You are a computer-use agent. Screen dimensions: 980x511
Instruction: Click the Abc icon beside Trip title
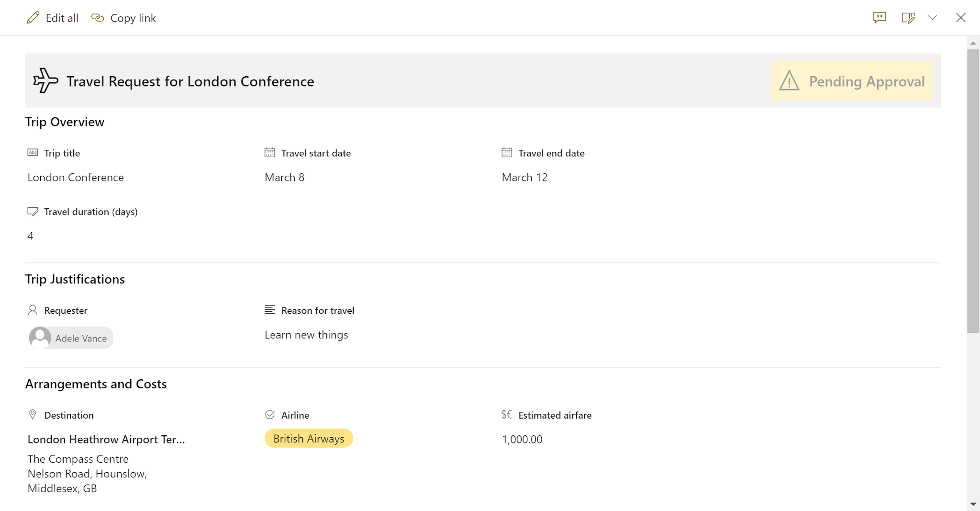pyautogui.click(x=32, y=152)
